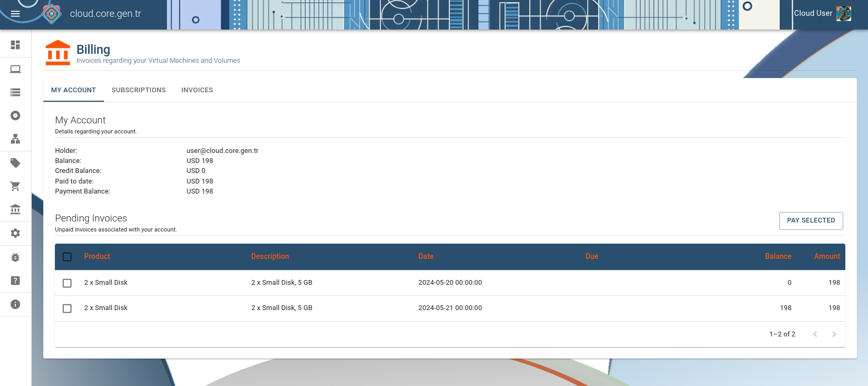The height and width of the screenshot is (386, 868).
Task: Open the hamburger navigation menu
Action: [15, 14]
